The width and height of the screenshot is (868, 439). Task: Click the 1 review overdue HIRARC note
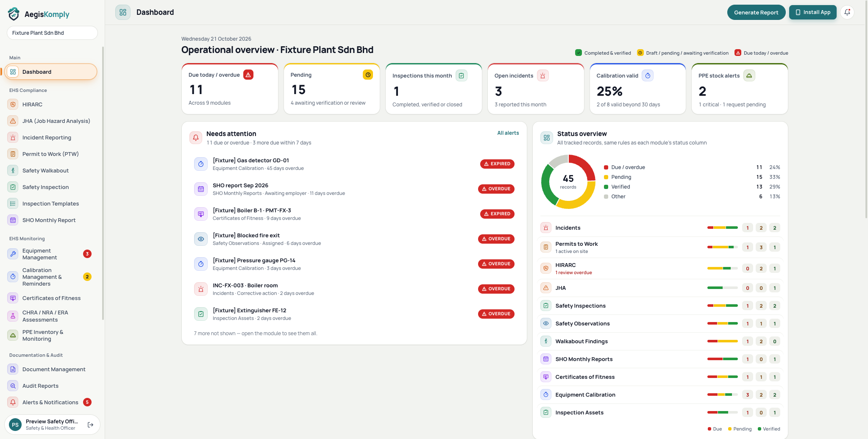pyautogui.click(x=573, y=272)
